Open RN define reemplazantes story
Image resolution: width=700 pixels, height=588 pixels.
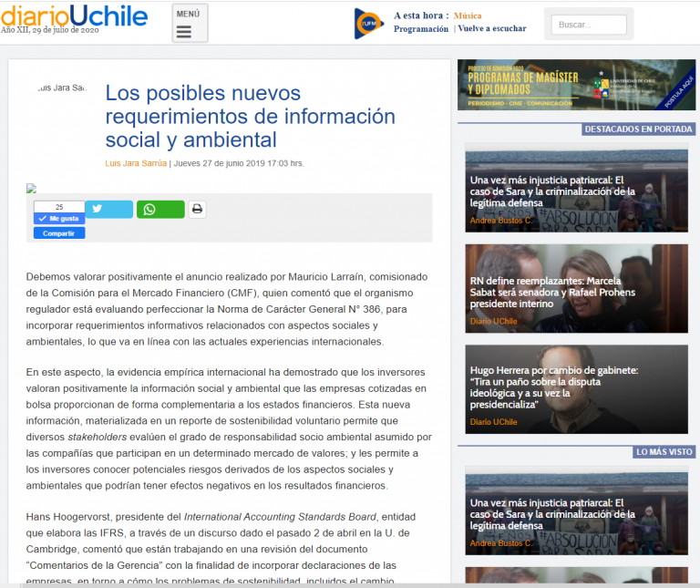click(x=576, y=288)
